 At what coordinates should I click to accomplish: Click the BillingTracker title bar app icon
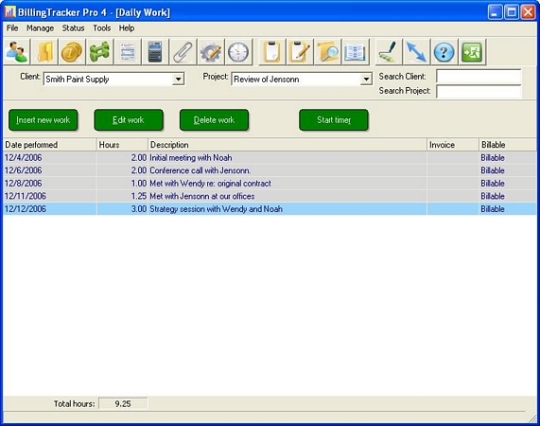tap(10, 12)
